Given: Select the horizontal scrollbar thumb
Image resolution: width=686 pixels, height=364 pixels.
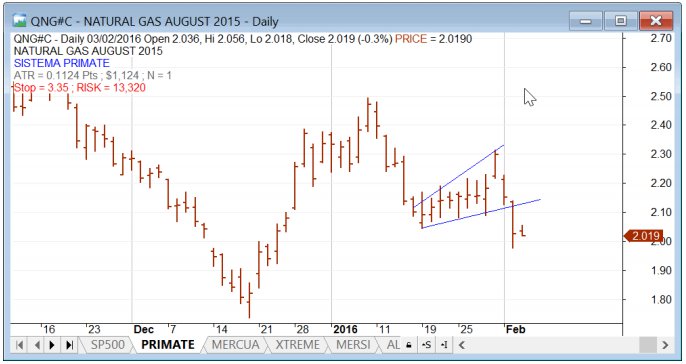Looking at the screenshot, I should coord(648,345).
